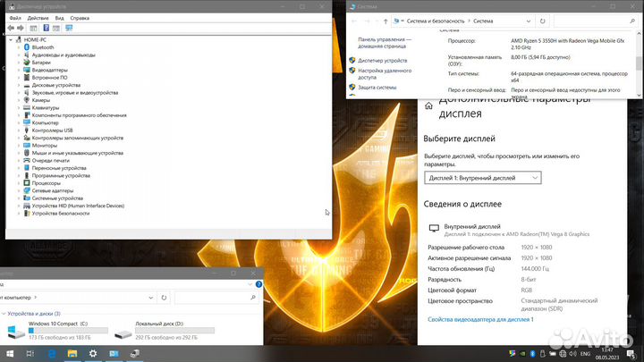Click the Локальный диск (D:) usage bar

[174, 331]
